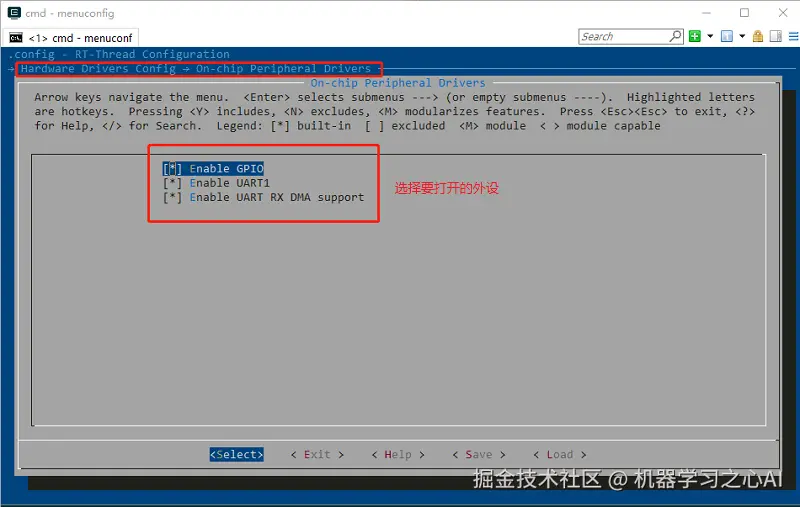The image size is (800, 507).
Task: Toggle the alternative buffer scroll icon
Action: click(x=776, y=36)
